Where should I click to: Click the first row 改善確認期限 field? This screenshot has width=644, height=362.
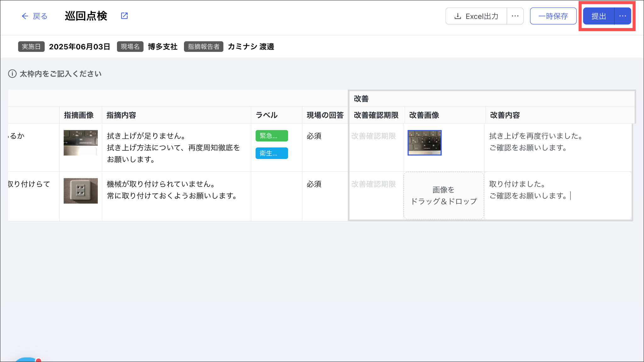click(x=374, y=136)
